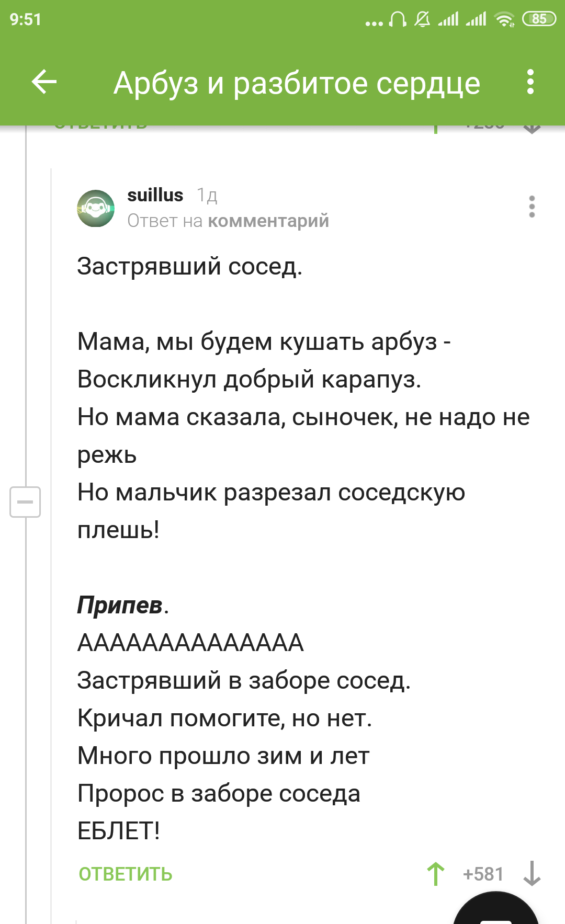
Task: Open the parent "комментарий" link
Action: pyautogui.click(x=268, y=221)
